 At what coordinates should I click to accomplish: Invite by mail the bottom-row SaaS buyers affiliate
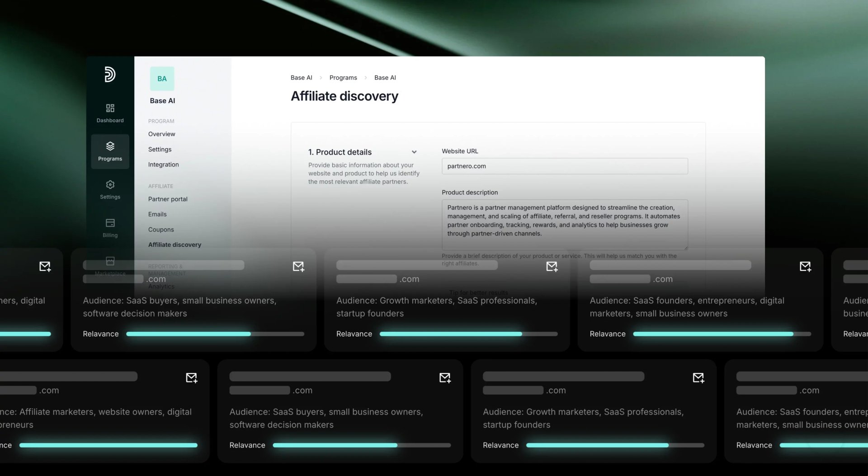pyautogui.click(x=445, y=377)
